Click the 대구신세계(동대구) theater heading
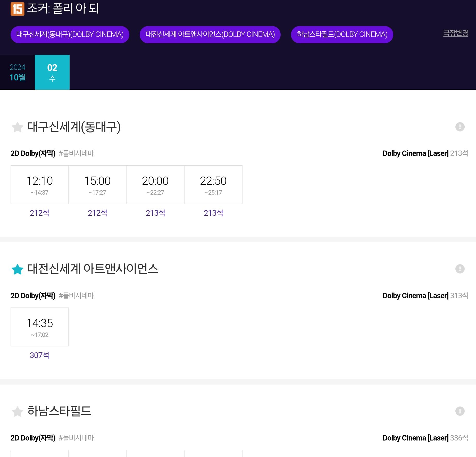The height and width of the screenshot is (457, 476). 74,127
